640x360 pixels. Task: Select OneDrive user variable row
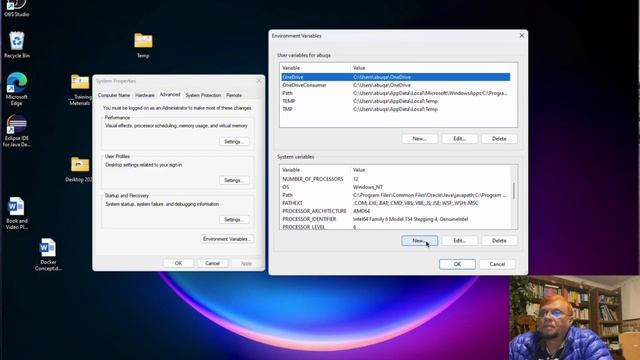[396, 77]
